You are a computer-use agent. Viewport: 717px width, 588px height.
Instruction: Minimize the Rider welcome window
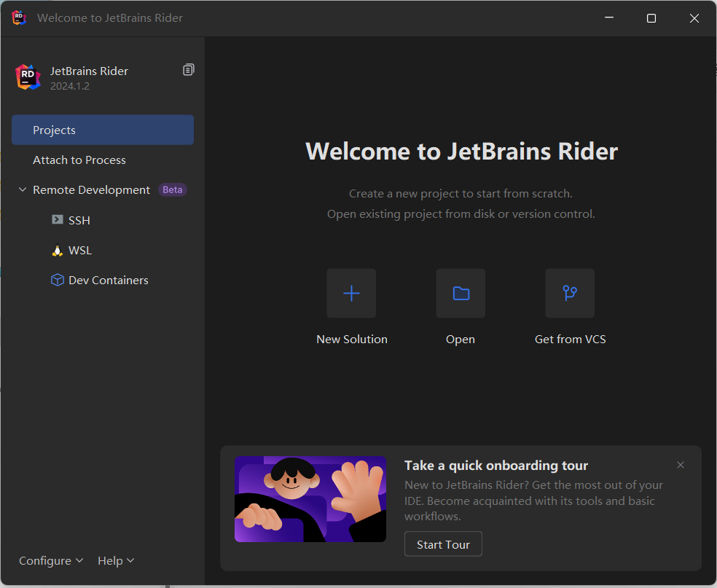pyautogui.click(x=609, y=18)
